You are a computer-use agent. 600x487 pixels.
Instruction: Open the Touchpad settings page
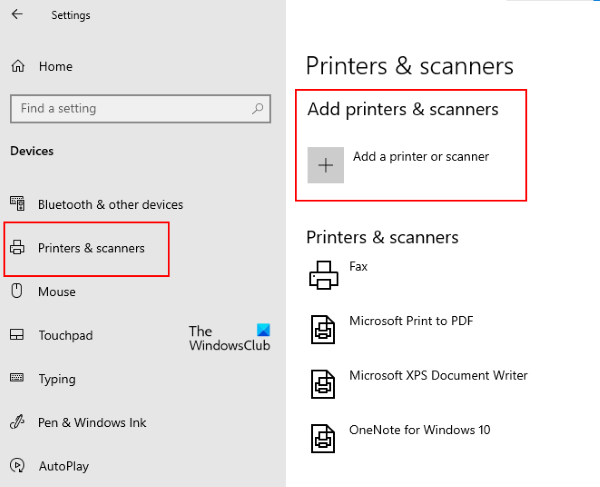pos(65,336)
